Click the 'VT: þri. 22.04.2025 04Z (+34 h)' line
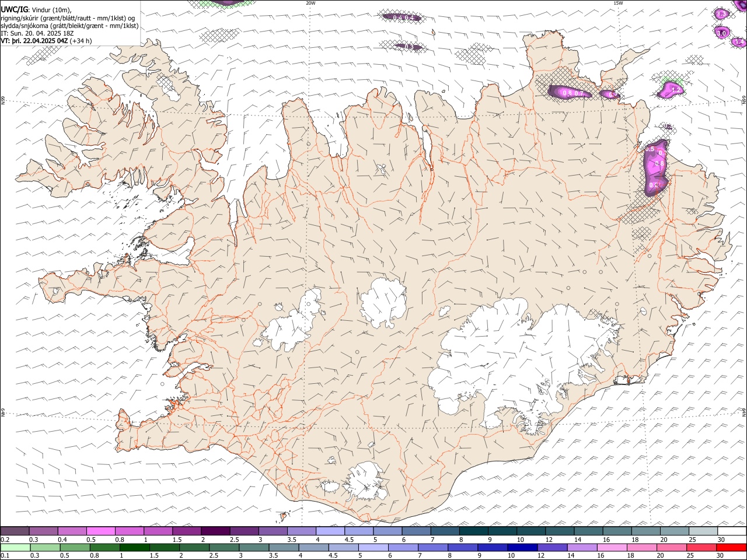This screenshot has height=560, width=747. (46, 41)
